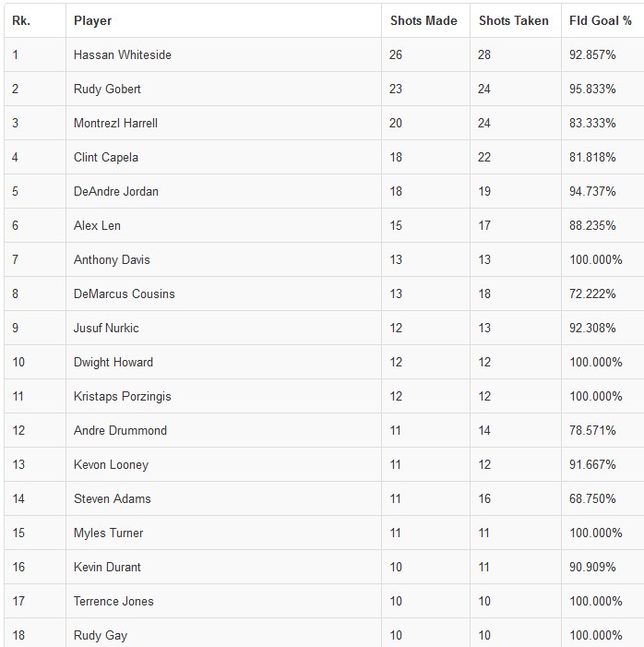Choose DeAndre Jordan in the list
The width and height of the screenshot is (644, 647).
pos(116,191)
